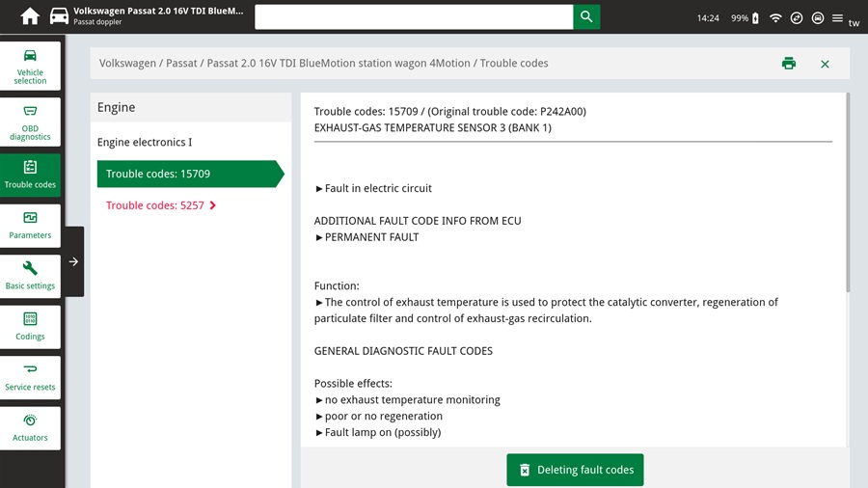Open Basic settings from the sidebar
Screen dimensions: 868x488
pos(30,275)
